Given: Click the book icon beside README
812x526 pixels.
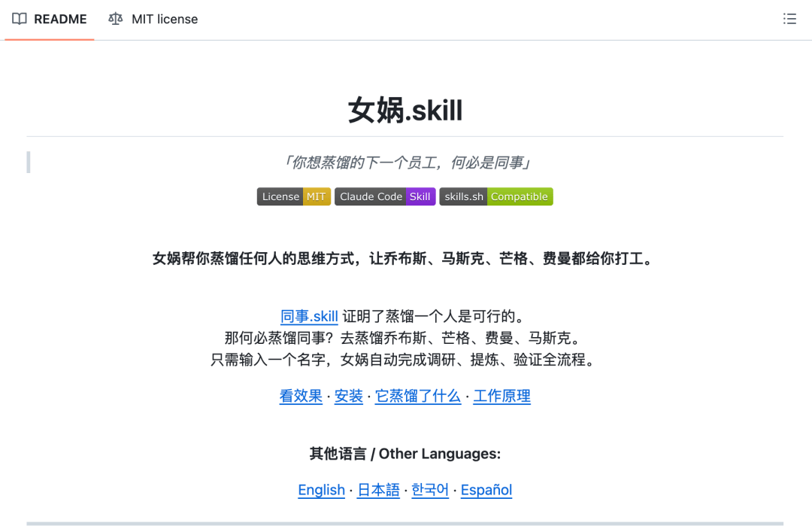Looking at the screenshot, I should click(20, 19).
